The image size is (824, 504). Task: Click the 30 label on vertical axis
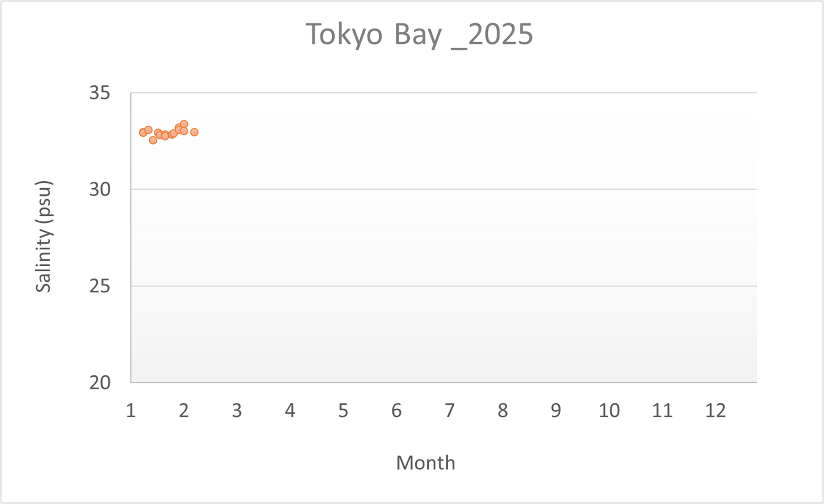100,189
